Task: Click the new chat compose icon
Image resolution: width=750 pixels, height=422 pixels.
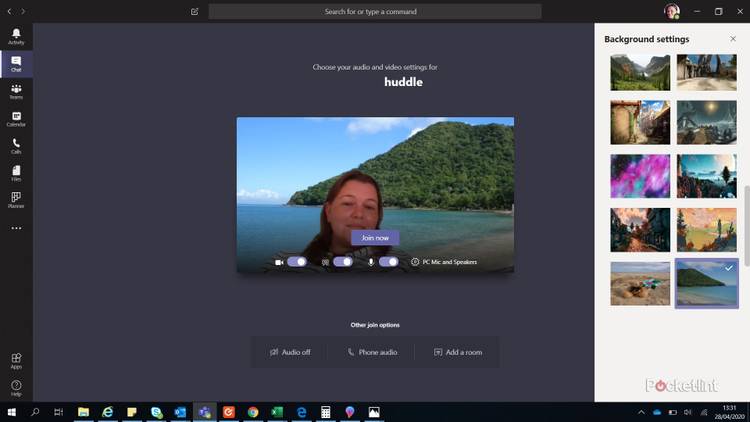Action: point(194,12)
